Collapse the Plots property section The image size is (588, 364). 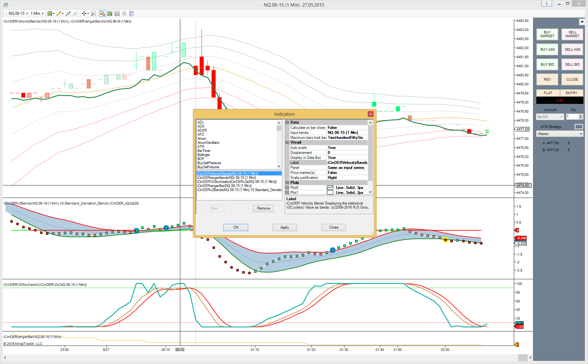(287, 183)
